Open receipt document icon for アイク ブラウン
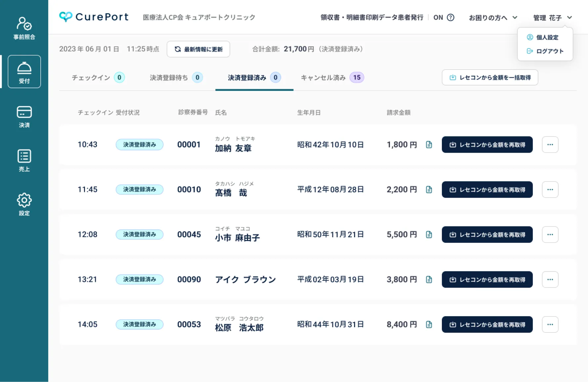Screen dimensions: 588x382 point(429,280)
